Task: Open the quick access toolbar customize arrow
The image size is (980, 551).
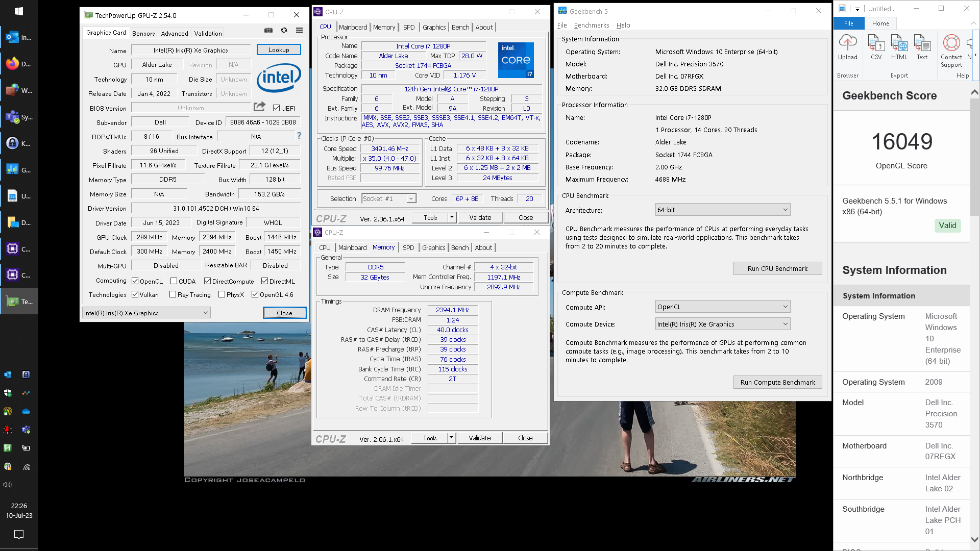Action: [x=857, y=9]
